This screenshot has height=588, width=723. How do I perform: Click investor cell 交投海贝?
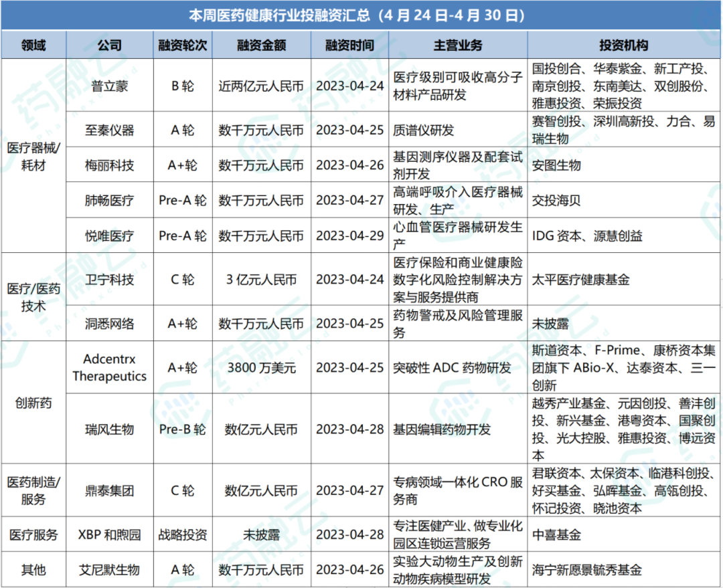[624, 200]
